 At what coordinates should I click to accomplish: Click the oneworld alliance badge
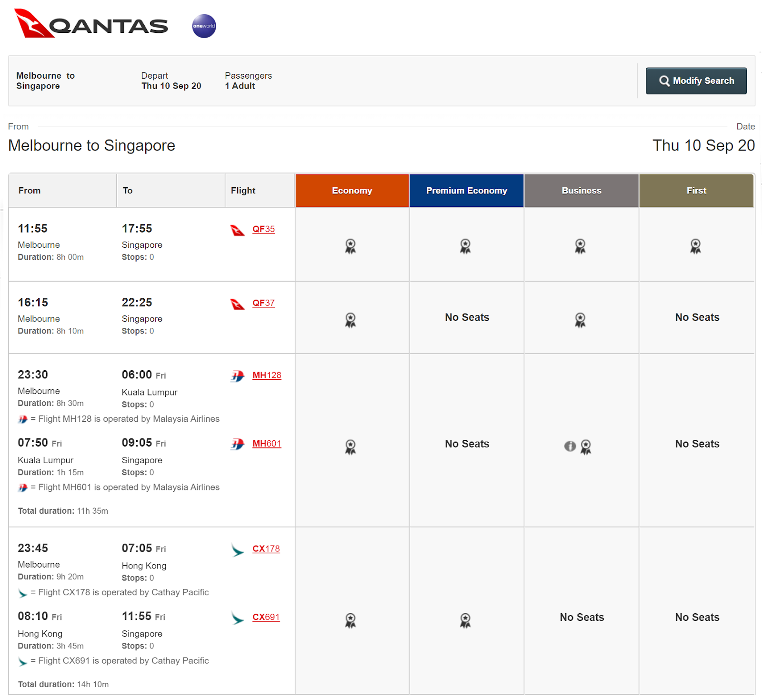tap(204, 26)
